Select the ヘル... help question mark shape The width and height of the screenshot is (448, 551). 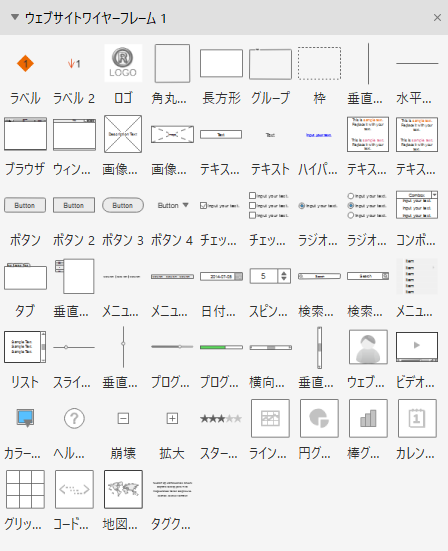coord(74,419)
